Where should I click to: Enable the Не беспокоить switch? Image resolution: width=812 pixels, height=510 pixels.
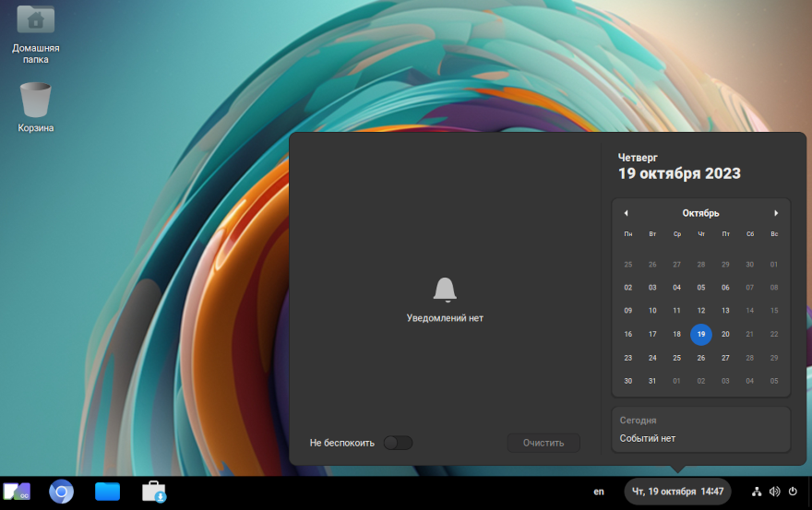(398, 443)
